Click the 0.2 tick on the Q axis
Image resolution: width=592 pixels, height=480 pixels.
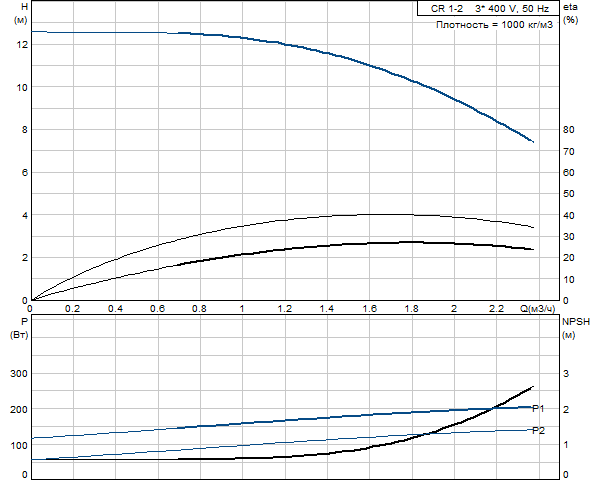pyautogui.click(x=72, y=309)
